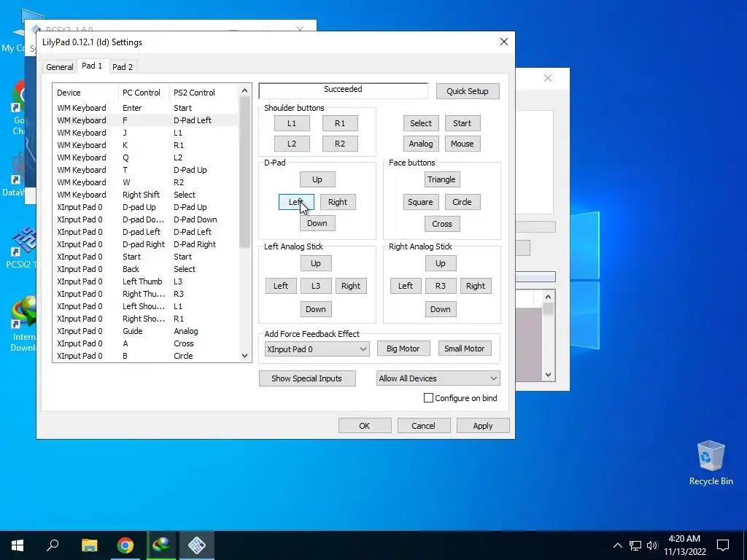
Task: Open the Allow All Devices dropdown
Action: [438, 378]
